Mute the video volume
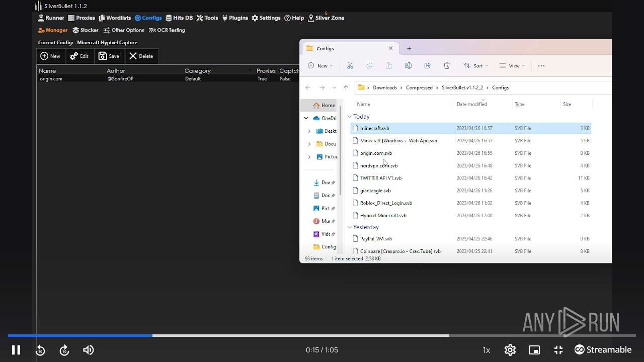This screenshot has height=362, width=644. [89, 350]
